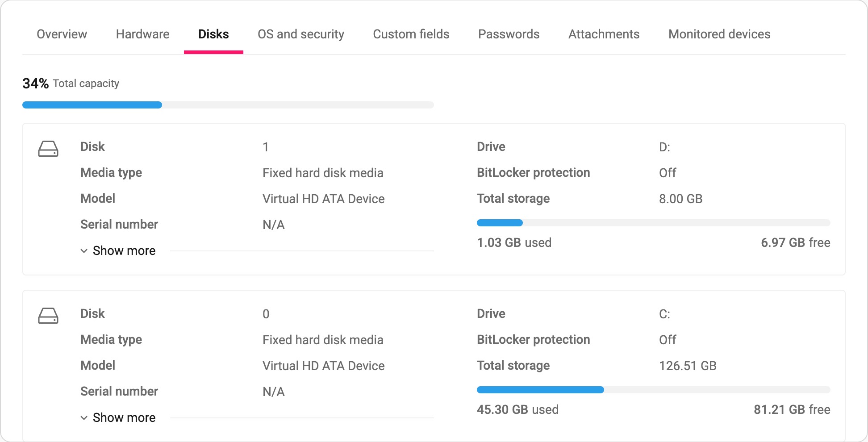Click the C: drive storage usage bar

tap(654, 390)
